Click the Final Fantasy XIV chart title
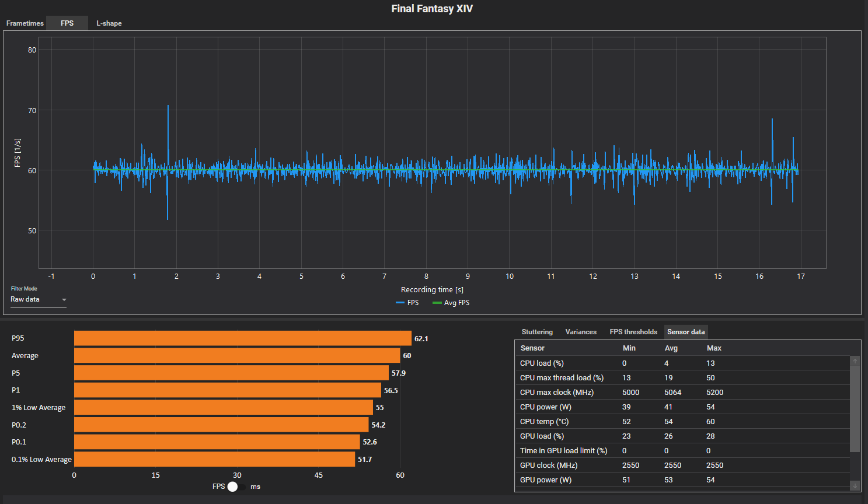 [432, 9]
